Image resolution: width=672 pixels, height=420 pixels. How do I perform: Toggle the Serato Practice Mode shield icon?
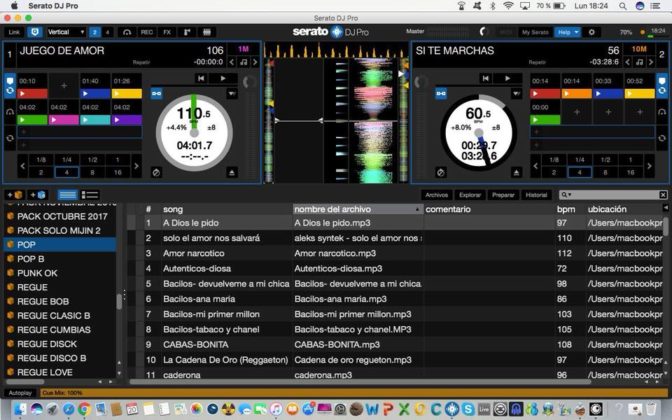click(x=35, y=32)
